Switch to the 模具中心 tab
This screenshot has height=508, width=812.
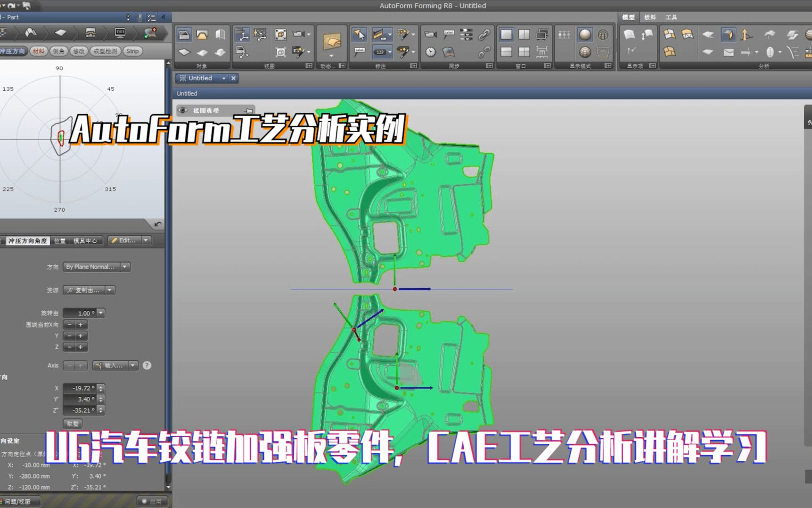point(85,241)
